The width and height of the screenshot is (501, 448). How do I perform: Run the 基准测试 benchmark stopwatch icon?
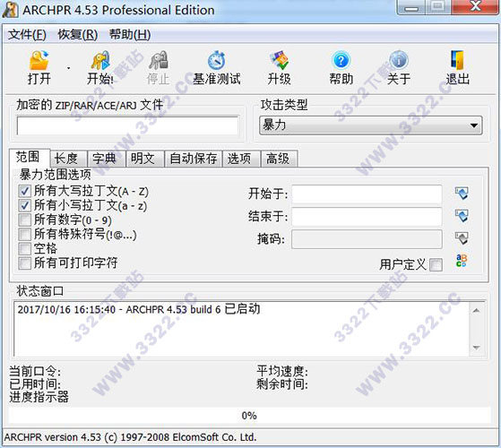pos(217,60)
